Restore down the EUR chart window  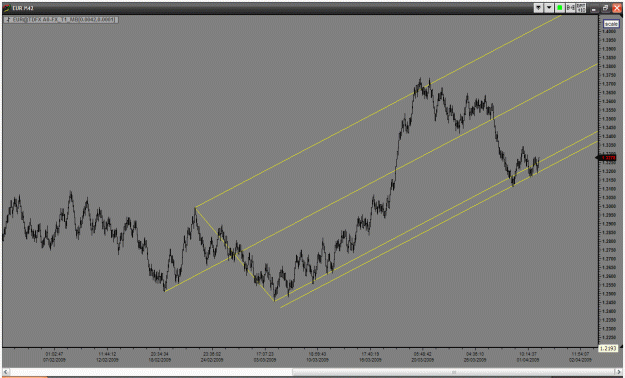605,8
